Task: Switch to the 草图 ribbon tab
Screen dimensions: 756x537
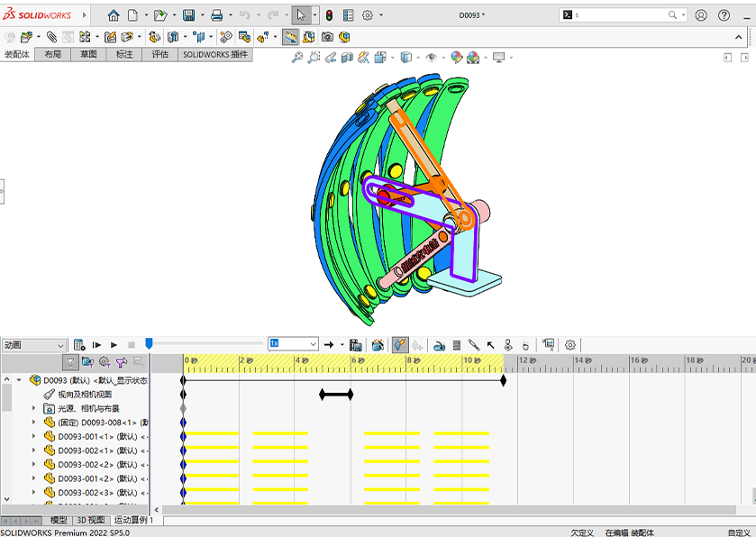Action: pyautogui.click(x=88, y=55)
